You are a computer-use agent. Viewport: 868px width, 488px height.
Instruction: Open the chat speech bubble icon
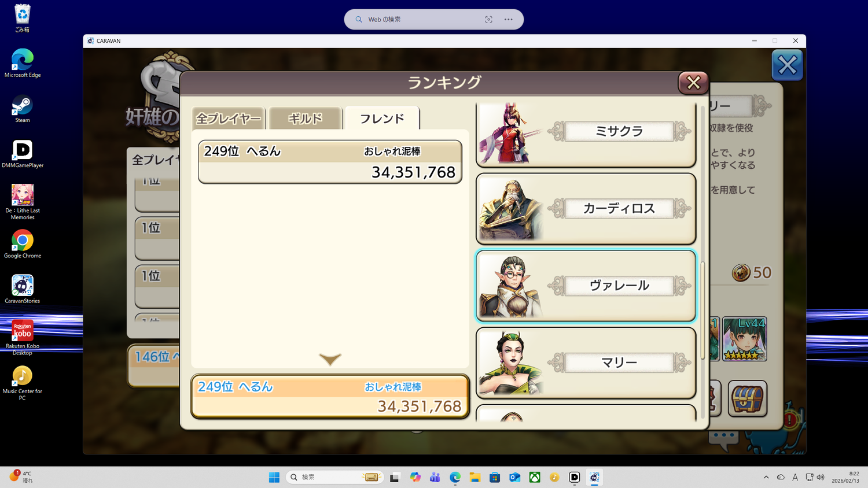tap(723, 438)
